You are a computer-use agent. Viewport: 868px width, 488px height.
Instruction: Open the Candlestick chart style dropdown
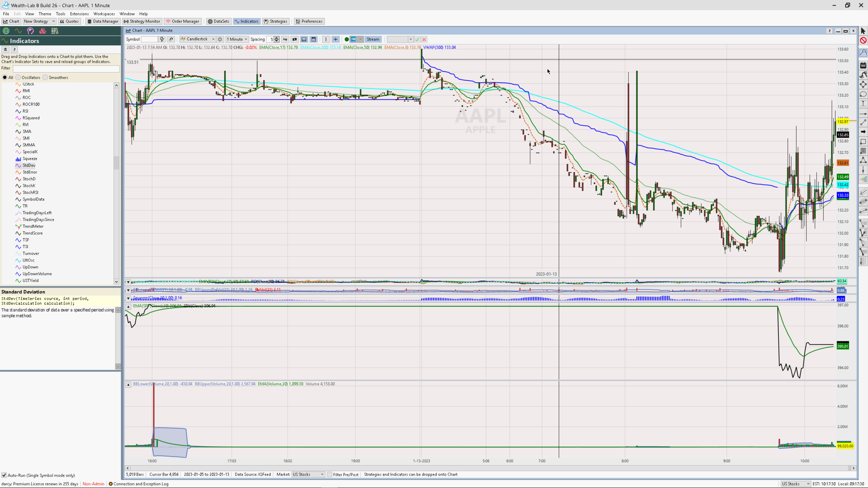pos(198,39)
